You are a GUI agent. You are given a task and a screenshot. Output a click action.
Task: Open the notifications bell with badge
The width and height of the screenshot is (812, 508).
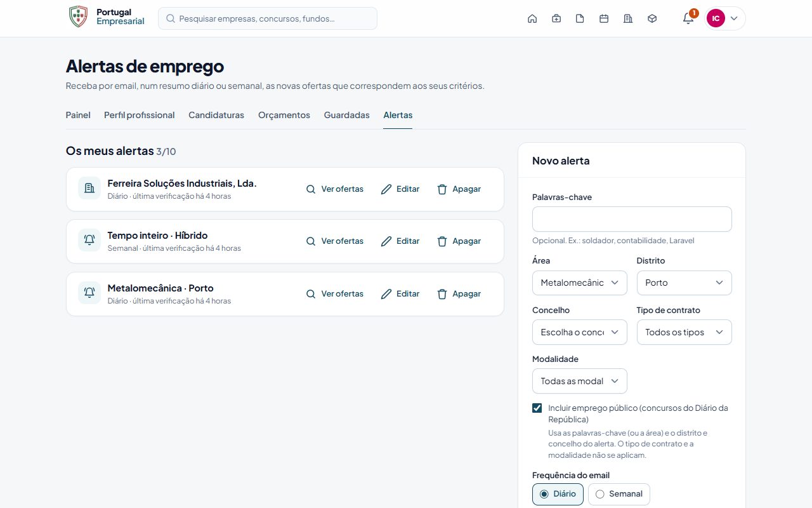688,18
